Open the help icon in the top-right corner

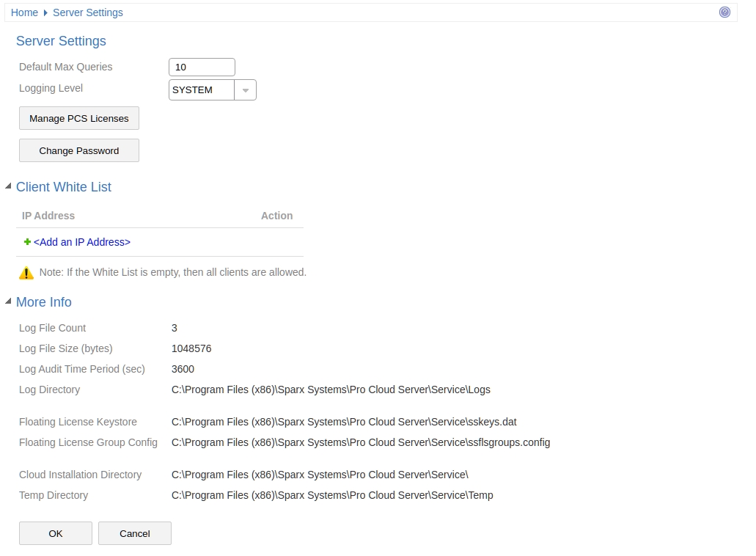(x=724, y=12)
